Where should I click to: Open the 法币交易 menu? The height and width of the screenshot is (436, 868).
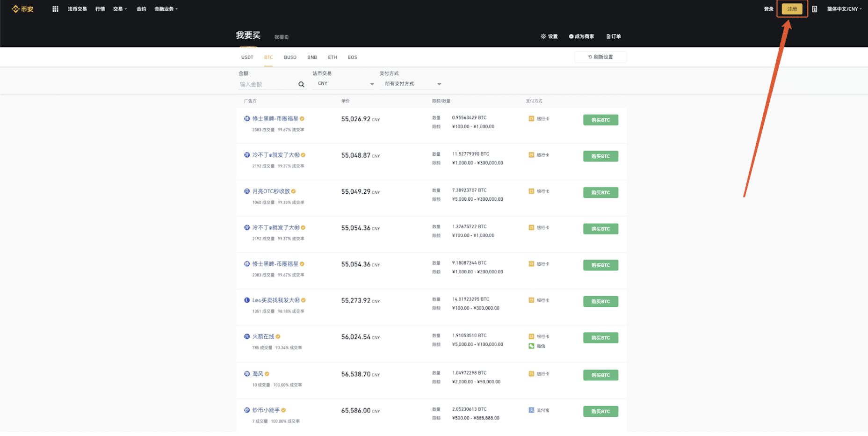point(77,9)
